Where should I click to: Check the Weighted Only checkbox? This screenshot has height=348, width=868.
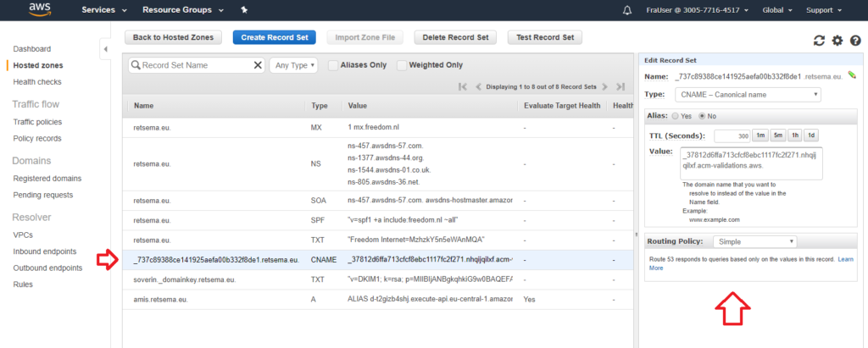pyautogui.click(x=402, y=65)
